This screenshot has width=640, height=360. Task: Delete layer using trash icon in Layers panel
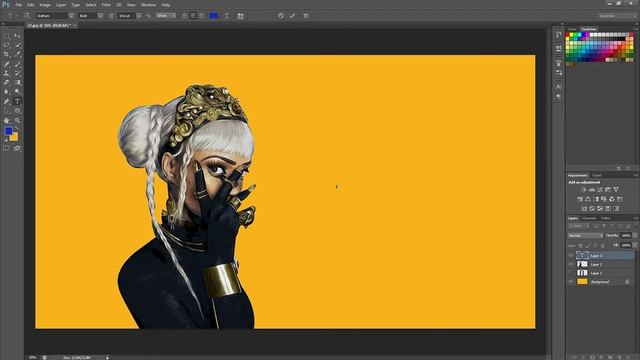(x=629, y=357)
